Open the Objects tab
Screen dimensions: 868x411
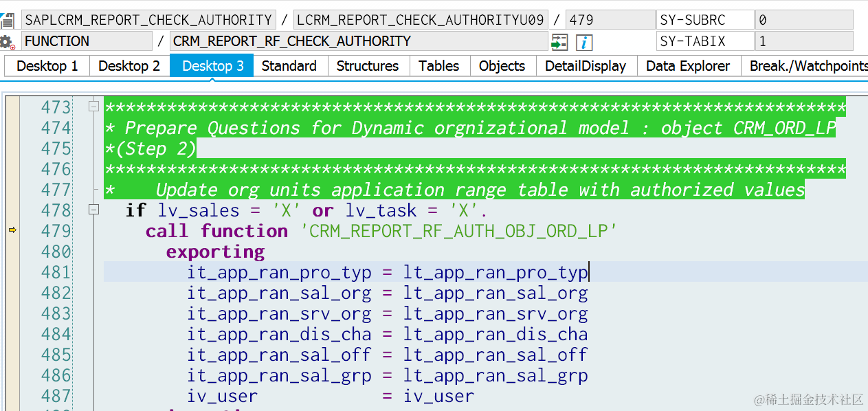502,66
